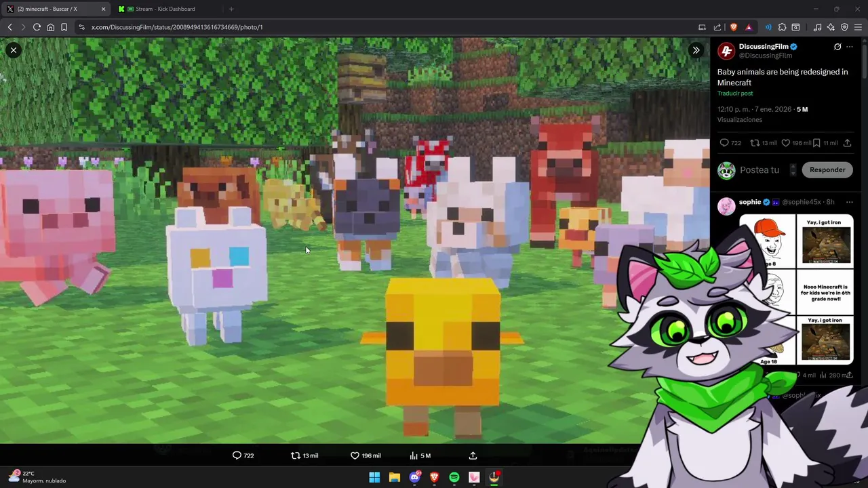Click the blue sound-wave extension icon
Image resolution: width=868 pixels, height=488 pixels.
(x=768, y=27)
